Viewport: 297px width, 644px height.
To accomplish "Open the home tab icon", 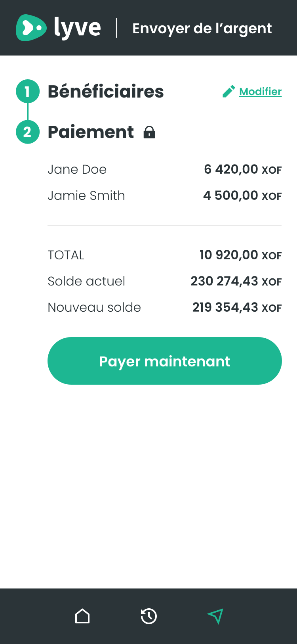I will 82,616.
